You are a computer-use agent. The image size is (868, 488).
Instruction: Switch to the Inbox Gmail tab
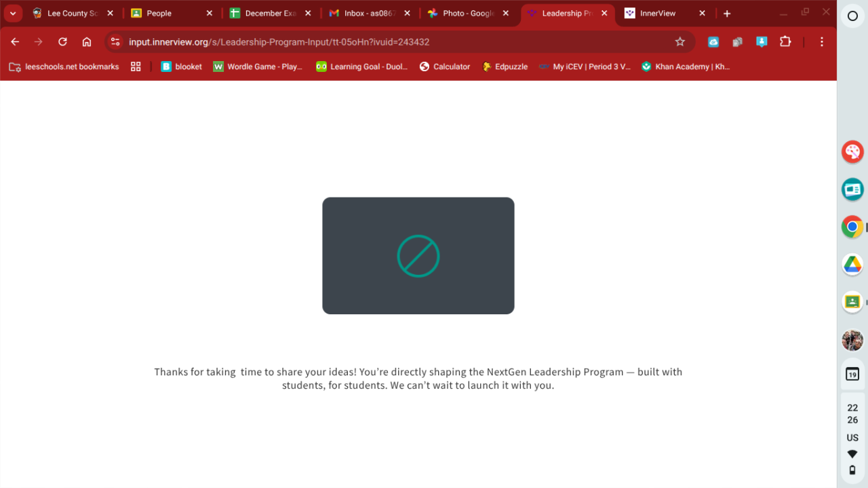coord(368,13)
